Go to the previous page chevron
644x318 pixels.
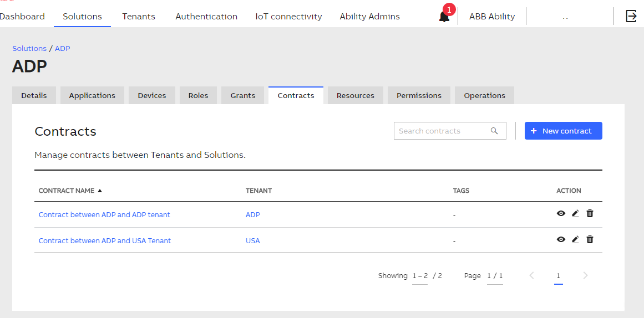[531, 275]
